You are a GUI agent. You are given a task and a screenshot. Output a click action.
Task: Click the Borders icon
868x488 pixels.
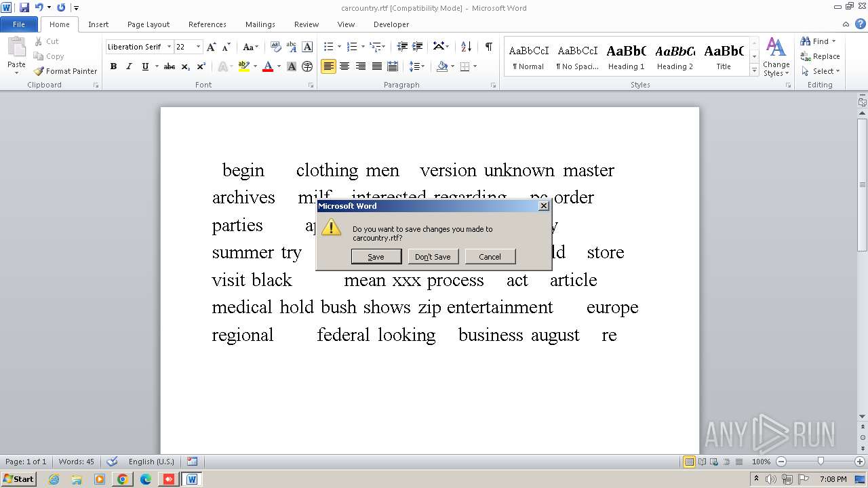(x=465, y=66)
